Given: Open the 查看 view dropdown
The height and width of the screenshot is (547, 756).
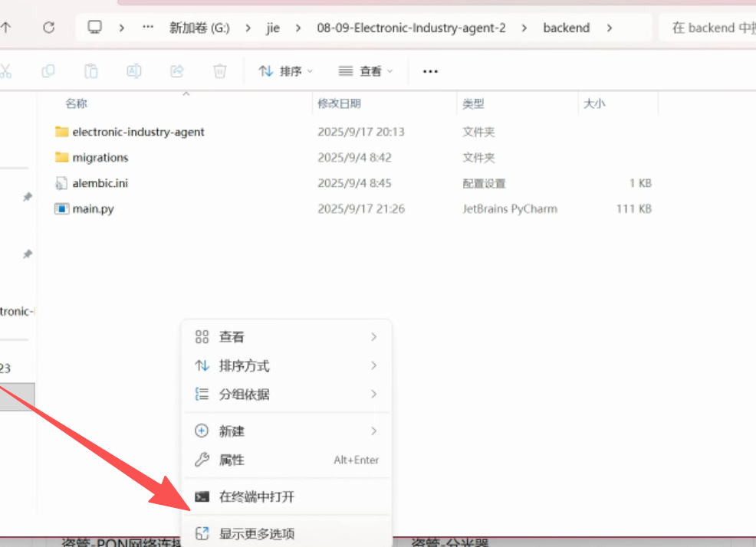Looking at the screenshot, I should pyautogui.click(x=366, y=71).
